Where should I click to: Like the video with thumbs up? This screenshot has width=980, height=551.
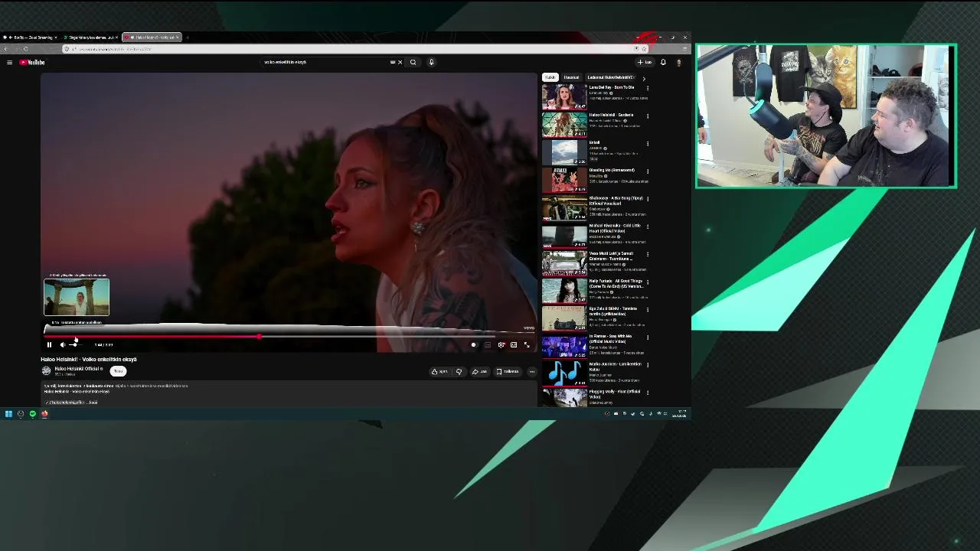tap(439, 371)
